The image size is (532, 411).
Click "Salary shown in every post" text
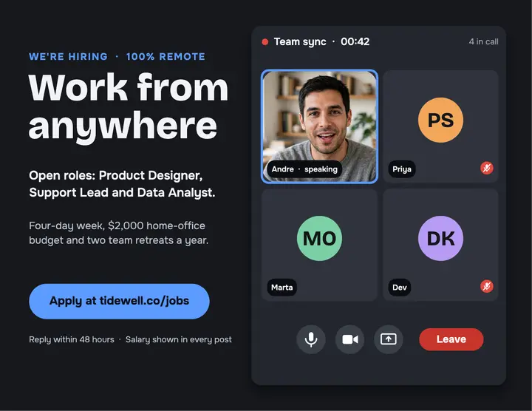pyautogui.click(x=179, y=339)
